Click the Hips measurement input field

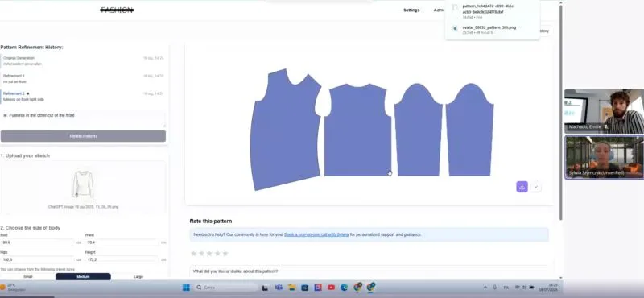[37, 260]
